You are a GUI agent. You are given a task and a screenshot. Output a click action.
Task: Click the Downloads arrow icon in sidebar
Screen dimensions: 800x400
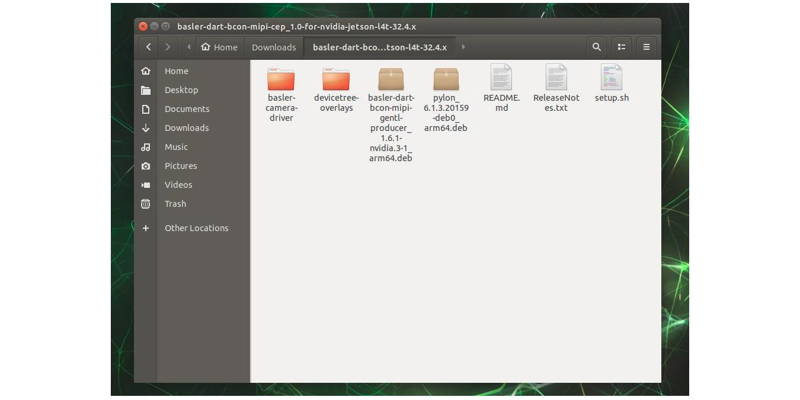(x=146, y=128)
